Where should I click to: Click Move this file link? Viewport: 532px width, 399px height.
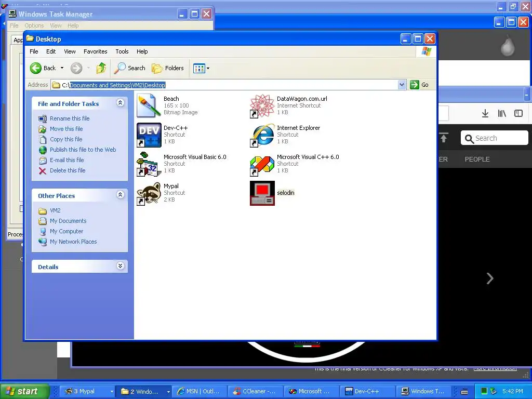[x=66, y=129]
